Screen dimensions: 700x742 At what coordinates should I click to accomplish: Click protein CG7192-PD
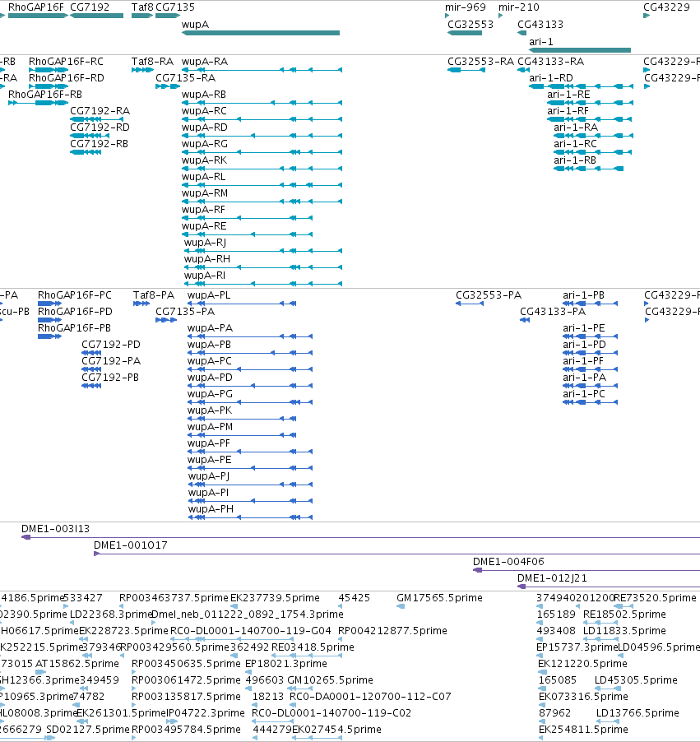click(x=111, y=345)
